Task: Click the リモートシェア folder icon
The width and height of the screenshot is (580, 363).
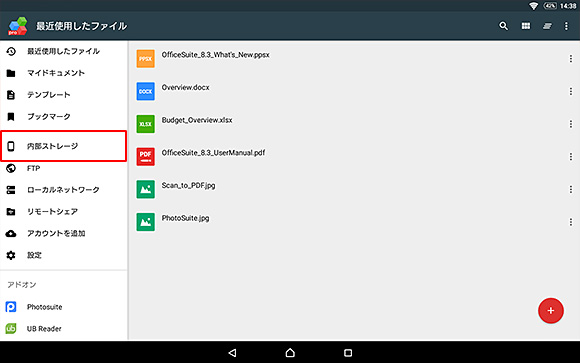Action: pyautogui.click(x=11, y=212)
